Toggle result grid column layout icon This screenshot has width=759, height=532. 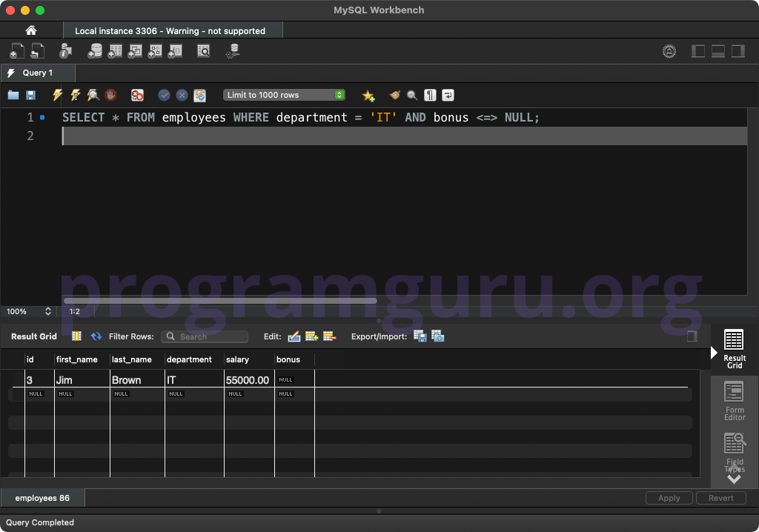76,336
